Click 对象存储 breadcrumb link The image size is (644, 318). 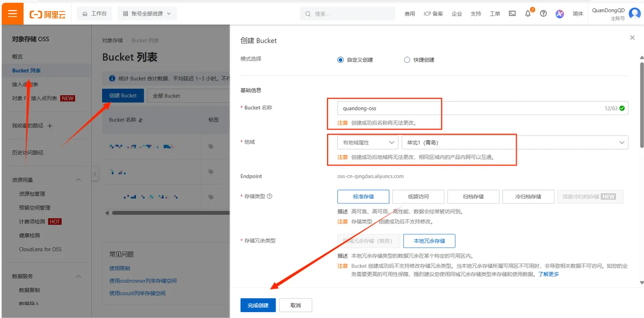point(112,40)
